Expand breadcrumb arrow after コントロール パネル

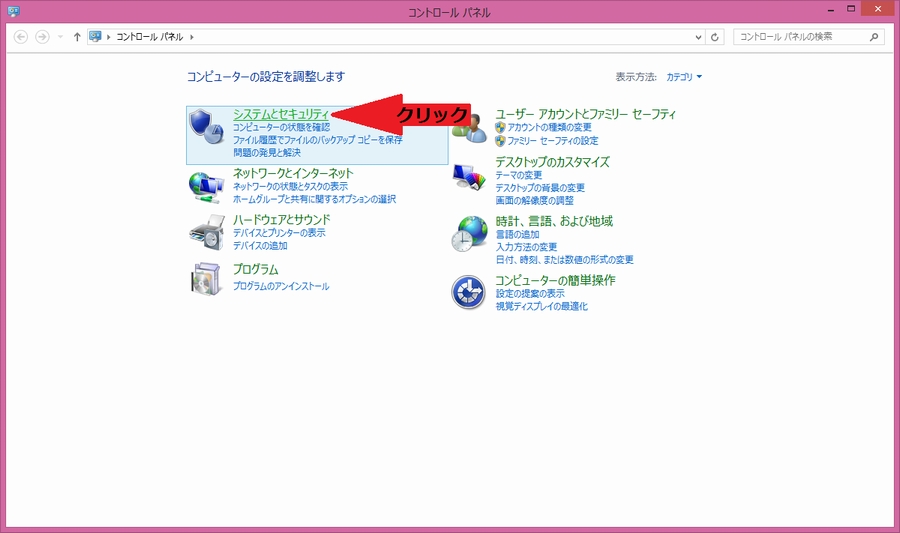click(192, 37)
